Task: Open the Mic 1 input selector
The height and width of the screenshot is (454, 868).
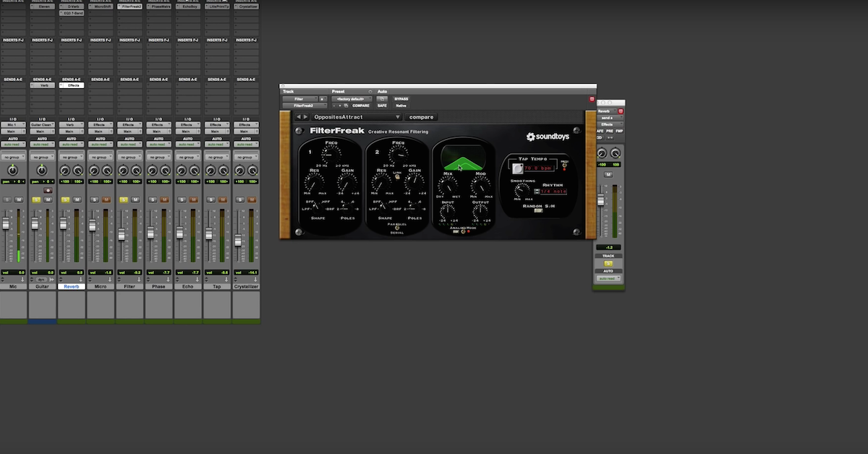Action: pos(13,124)
